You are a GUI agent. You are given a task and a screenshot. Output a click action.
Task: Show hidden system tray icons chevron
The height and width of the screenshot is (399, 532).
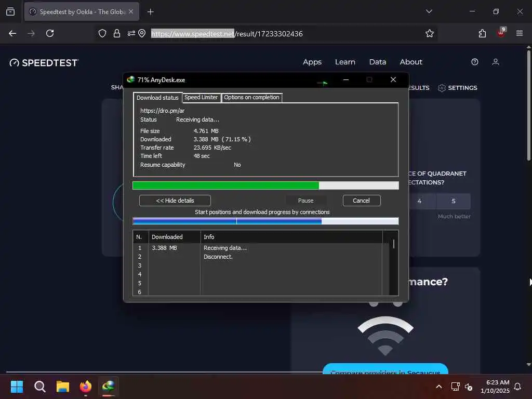coord(438,387)
